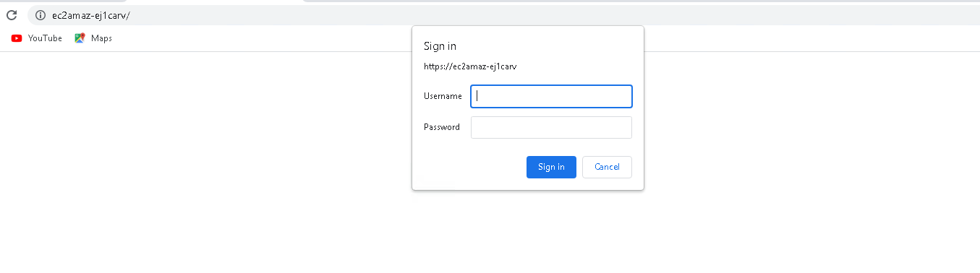The width and height of the screenshot is (980, 273).
Task: Focus the Username input field
Action: pos(551,96)
